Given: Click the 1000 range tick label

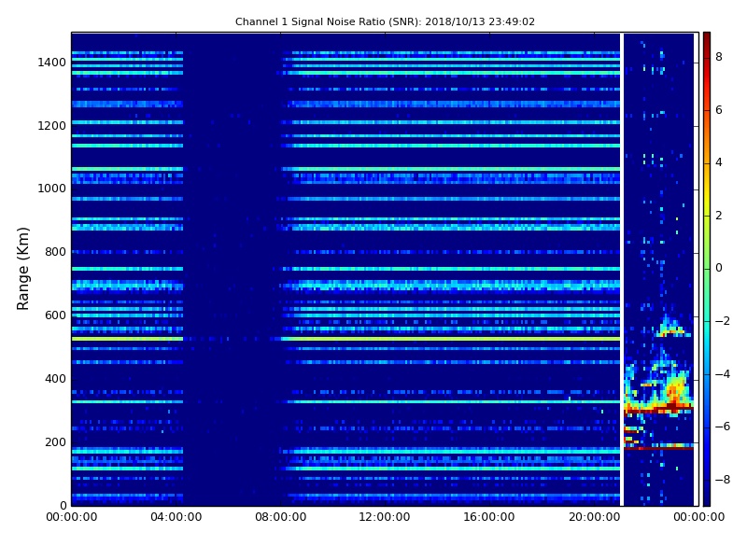Looking at the screenshot, I should (52, 189).
